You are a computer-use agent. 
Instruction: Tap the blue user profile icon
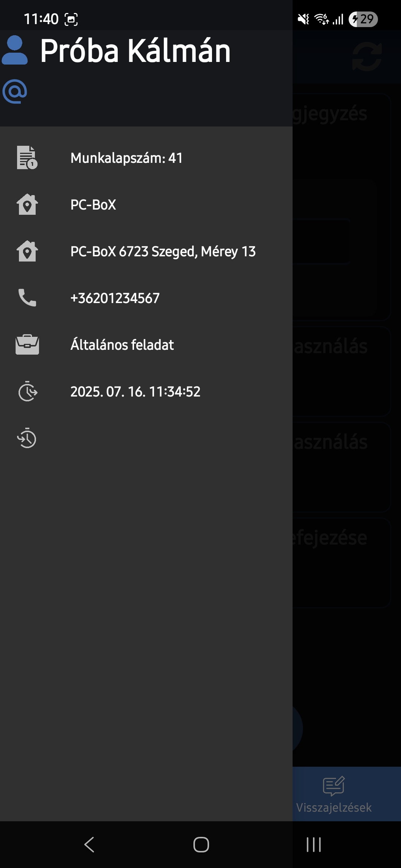click(x=15, y=50)
